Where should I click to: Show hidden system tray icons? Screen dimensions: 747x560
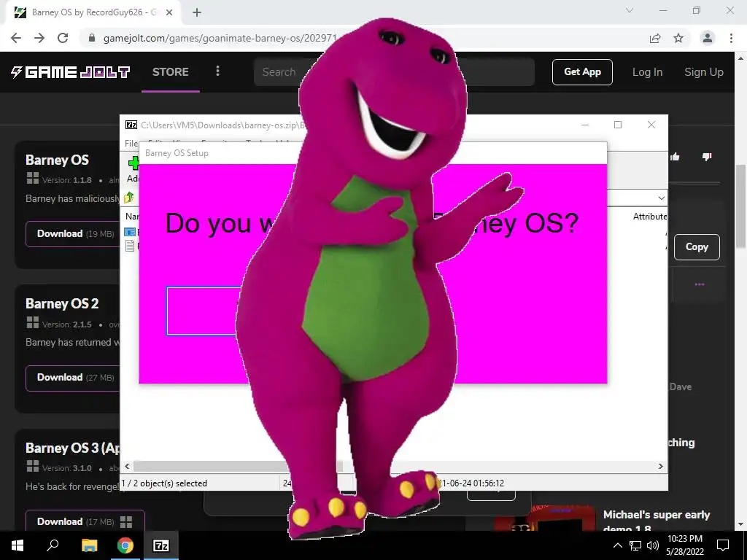(x=617, y=545)
